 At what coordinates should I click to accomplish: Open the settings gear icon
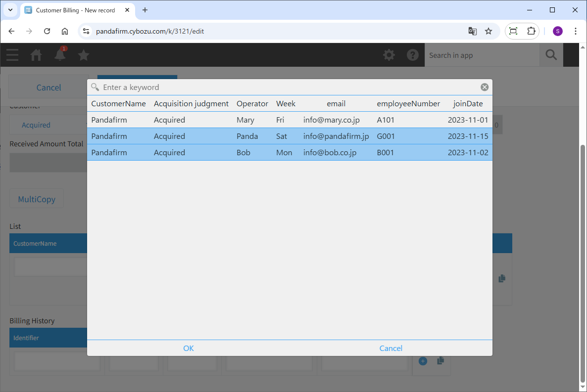tap(389, 55)
